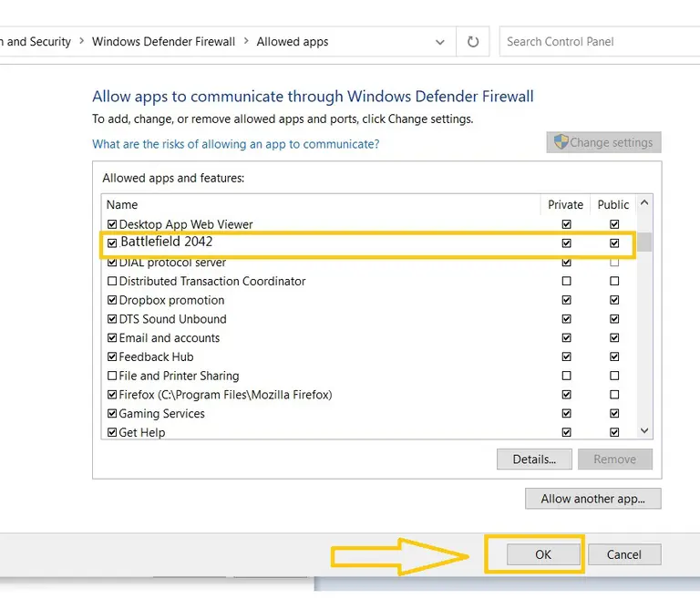Enable File and Printer Sharing Public checkbox
700x599 pixels.
[614, 376]
